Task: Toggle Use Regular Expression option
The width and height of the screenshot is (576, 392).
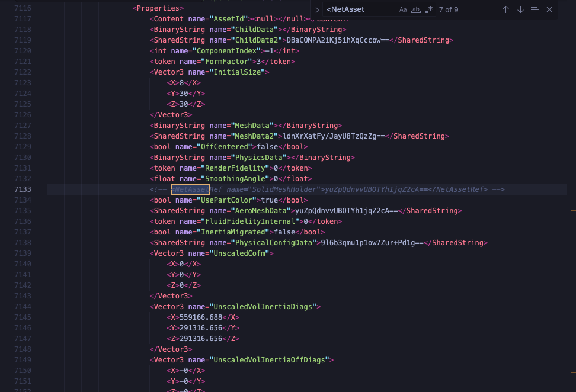Action: tap(428, 10)
